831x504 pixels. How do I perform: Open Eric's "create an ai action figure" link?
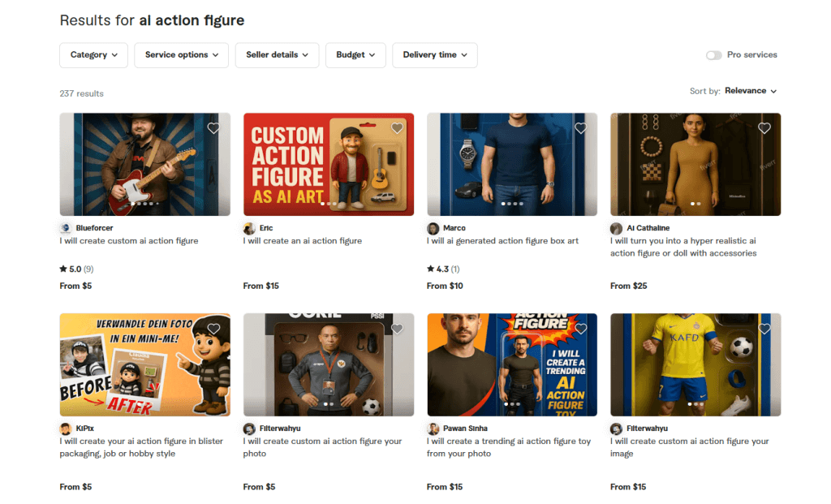point(303,241)
